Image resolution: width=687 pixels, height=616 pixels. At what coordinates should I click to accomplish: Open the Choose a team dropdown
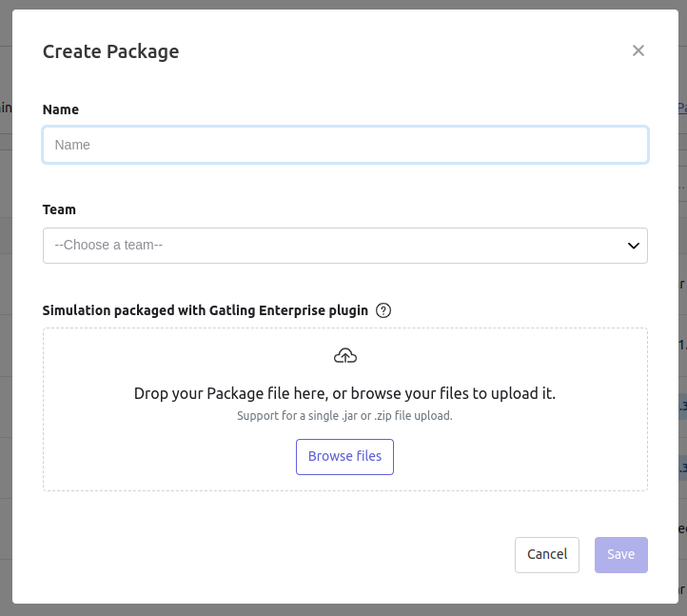point(345,246)
